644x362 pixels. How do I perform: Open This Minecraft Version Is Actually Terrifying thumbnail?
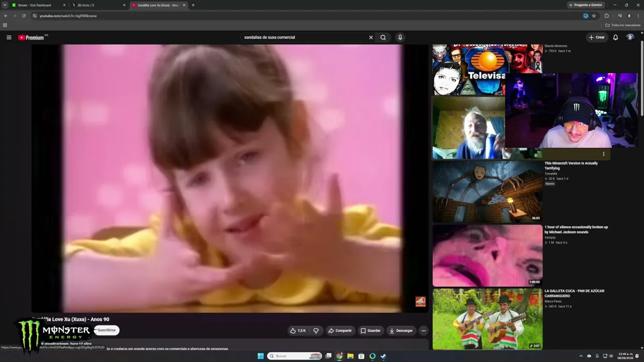pyautogui.click(x=488, y=192)
